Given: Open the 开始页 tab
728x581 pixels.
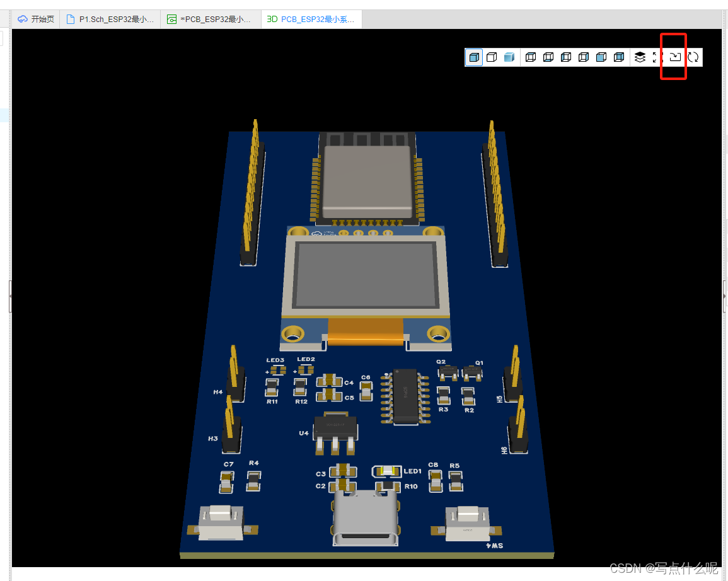Looking at the screenshot, I should pyautogui.click(x=36, y=19).
